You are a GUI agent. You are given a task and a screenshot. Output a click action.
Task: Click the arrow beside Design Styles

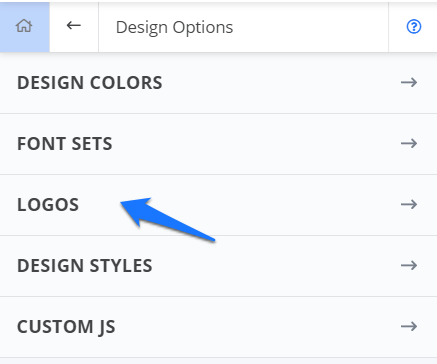pyautogui.click(x=409, y=265)
